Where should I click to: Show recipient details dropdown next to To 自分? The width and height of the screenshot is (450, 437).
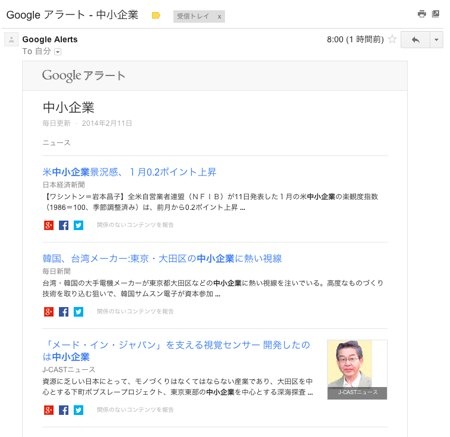pyautogui.click(x=58, y=52)
